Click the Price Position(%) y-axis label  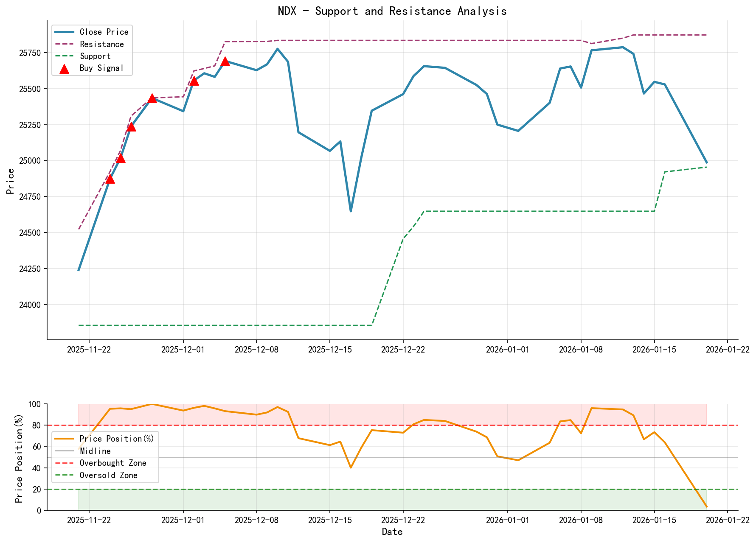click(19, 457)
